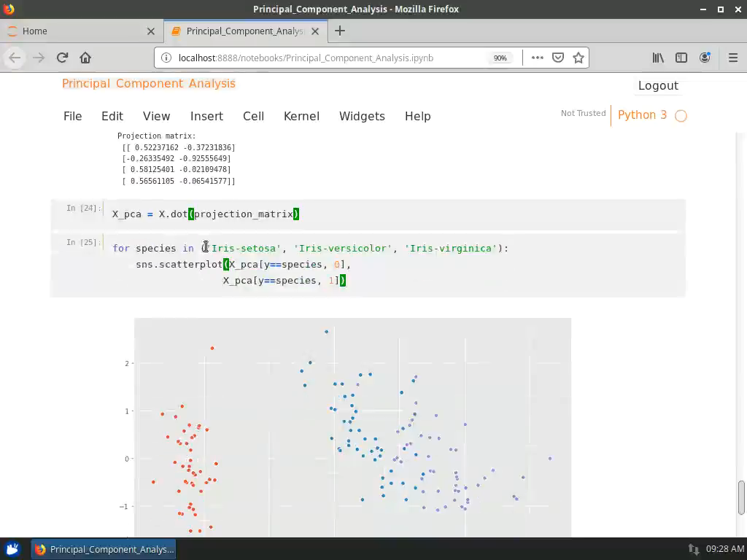This screenshot has width=747, height=560.
Task: Open the Firefox hamburger menu
Action: point(733,58)
